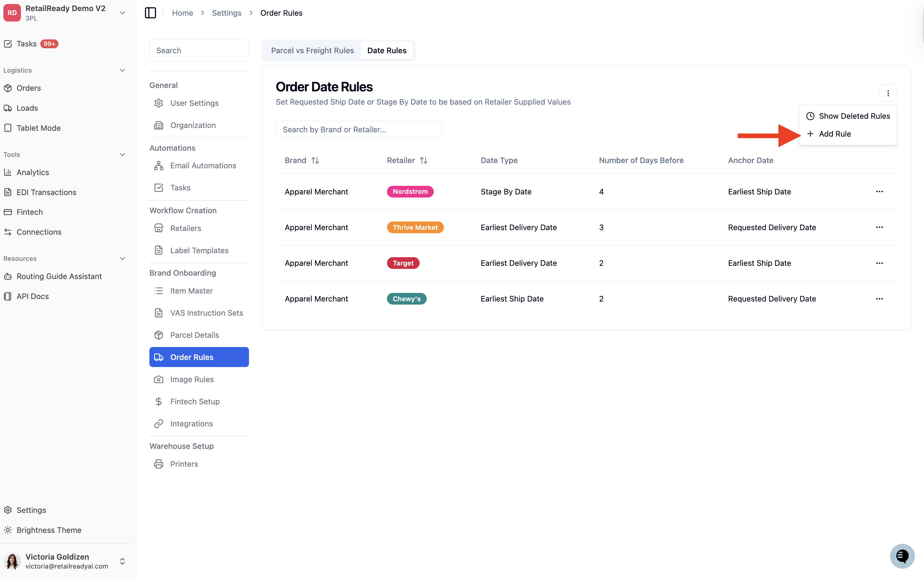Go to Settings breadcrumb link
Screen dimensions: 924x579
coord(227,13)
